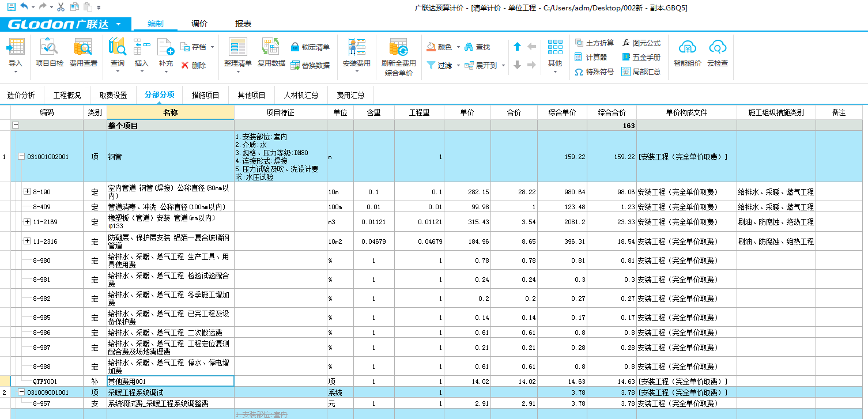The height and width of the screenshot is (419, 868).
Task: Open the 造价分析 tab
Action: pyautogui.click(x=21, y=95)
